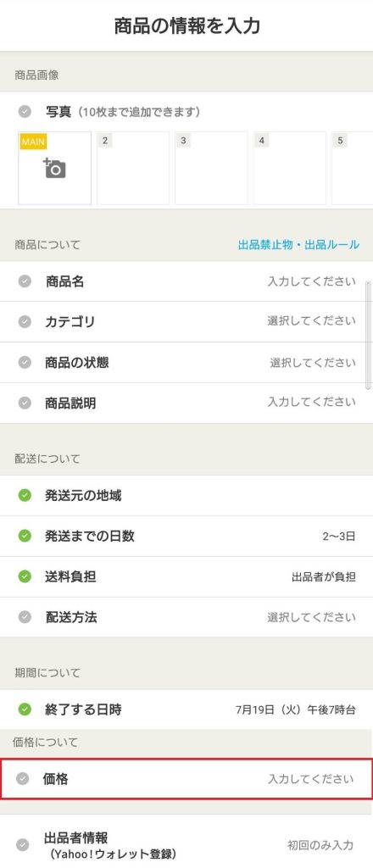
Task: Open 出品者情報 Yahoo!ウォレット登録 row
Action: [x=186, y=843]
